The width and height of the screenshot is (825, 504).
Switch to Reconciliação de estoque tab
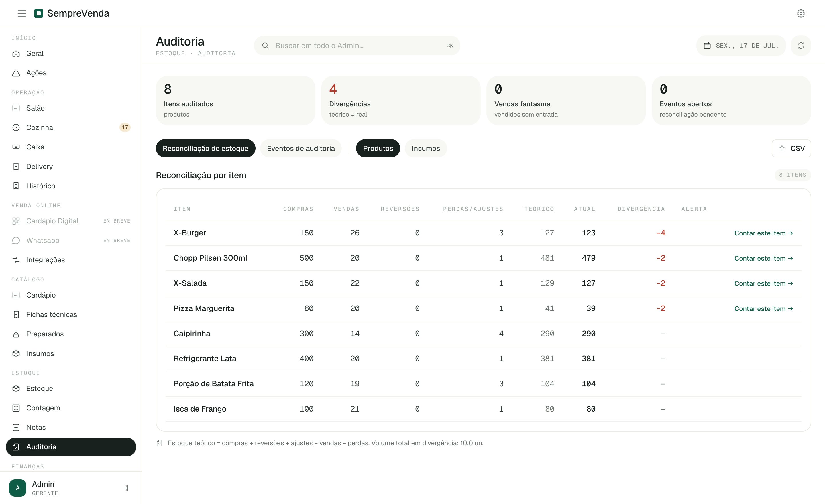pyautogui.click(x=205, y=148)
